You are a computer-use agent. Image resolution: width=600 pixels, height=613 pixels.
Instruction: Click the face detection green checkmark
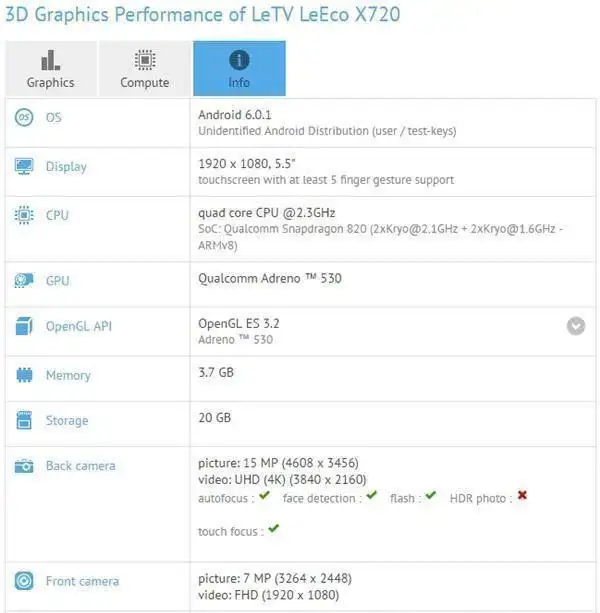[x=371, y=495]
